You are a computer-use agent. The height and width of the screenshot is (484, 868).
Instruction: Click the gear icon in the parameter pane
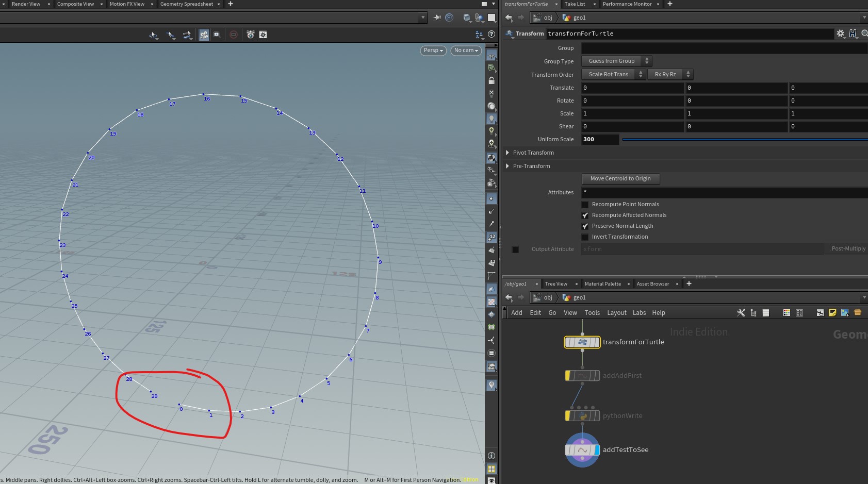840,34
